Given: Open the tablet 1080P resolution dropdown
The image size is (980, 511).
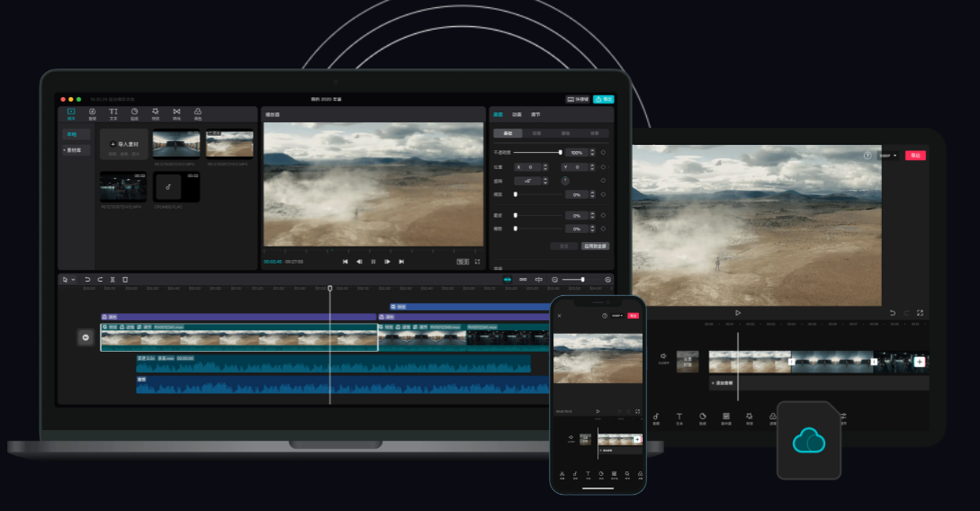Looking at the screenshot, I should click(887, 156).
